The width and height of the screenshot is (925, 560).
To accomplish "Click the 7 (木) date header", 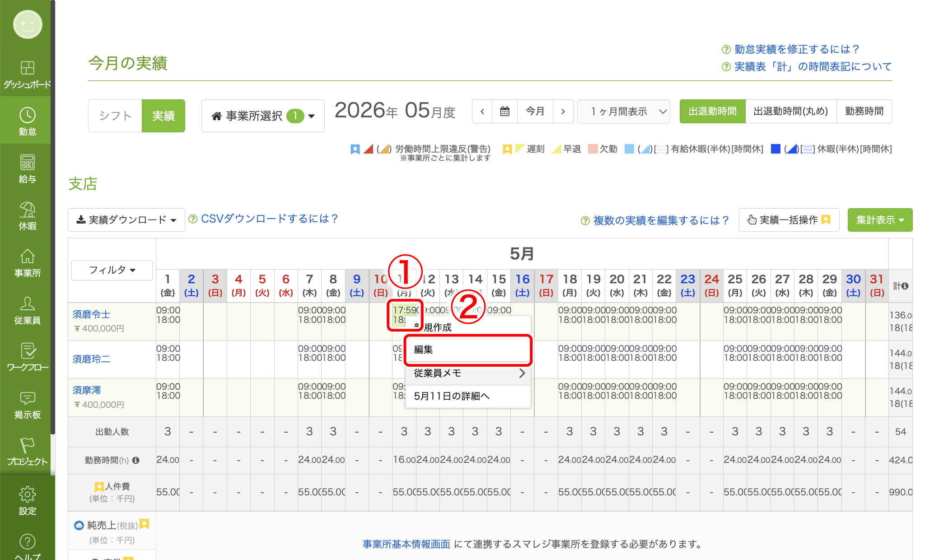I will [x=309, y=285].
